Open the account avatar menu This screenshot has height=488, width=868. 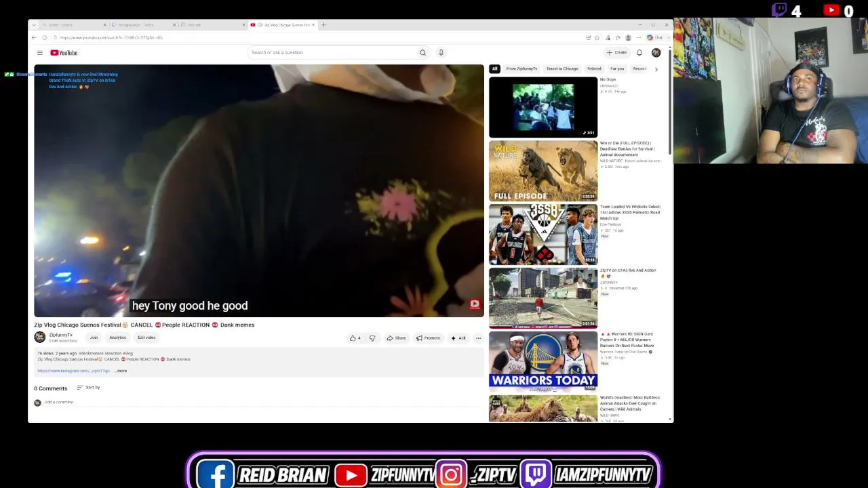[x=656, y=53]
